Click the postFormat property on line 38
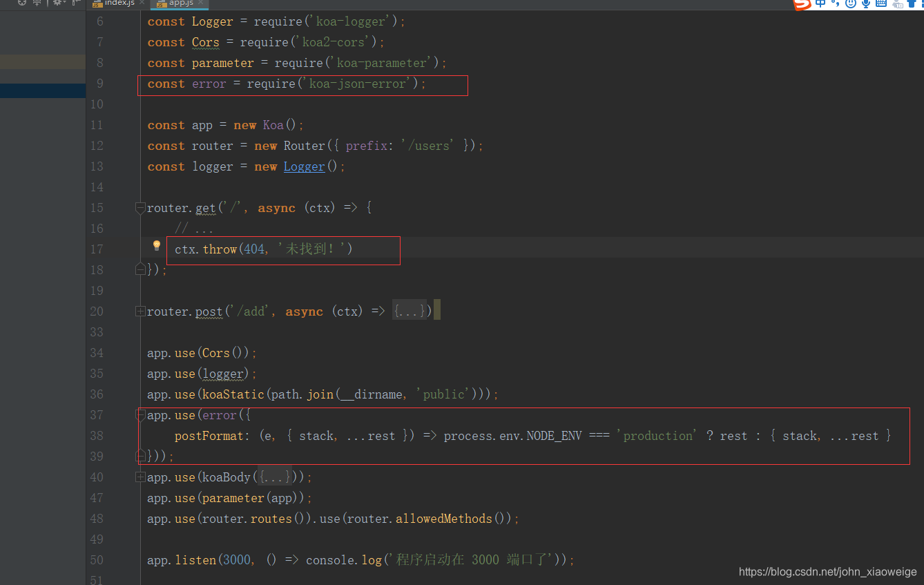The height and width of the screenshot is (585, 924). (x=209, y=436)
